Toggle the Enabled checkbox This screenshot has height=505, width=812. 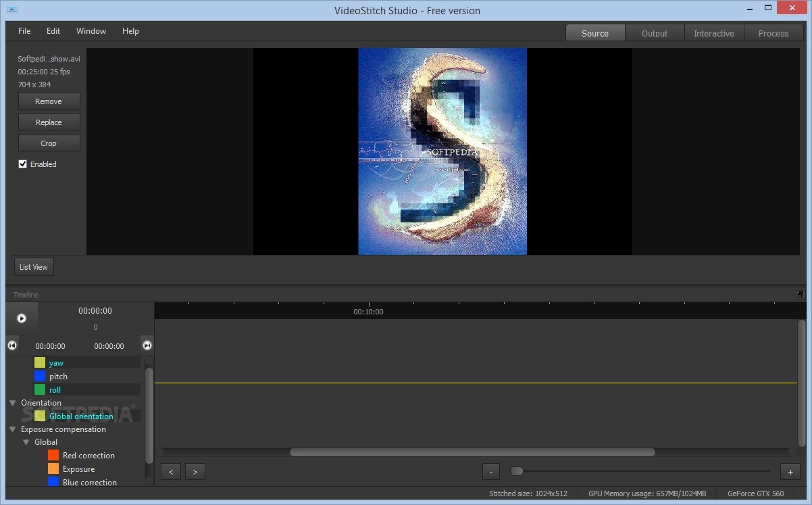tap(23, 164)
